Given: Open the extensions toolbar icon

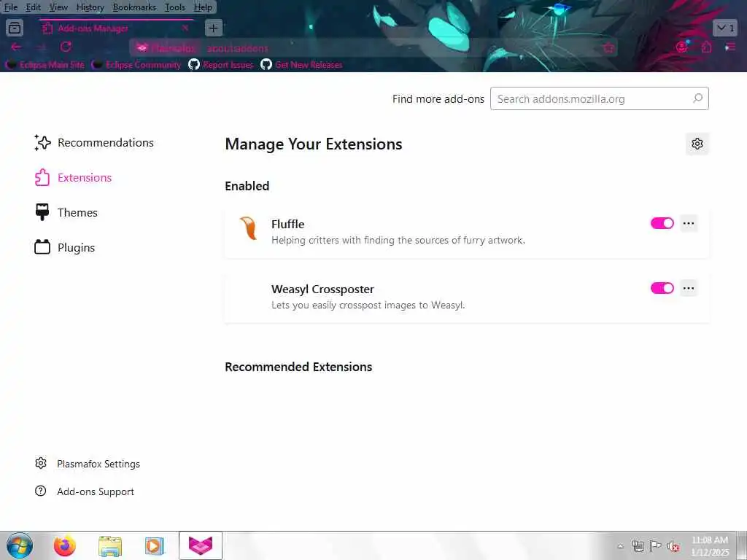Looking at the screenshot, I should [706, 47].
